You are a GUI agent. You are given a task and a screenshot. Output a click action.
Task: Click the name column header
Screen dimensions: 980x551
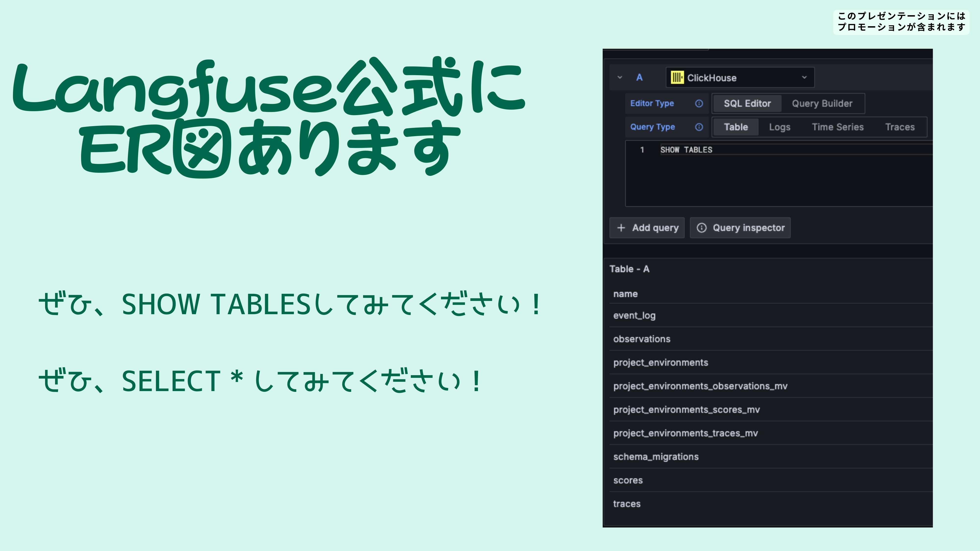625,294
